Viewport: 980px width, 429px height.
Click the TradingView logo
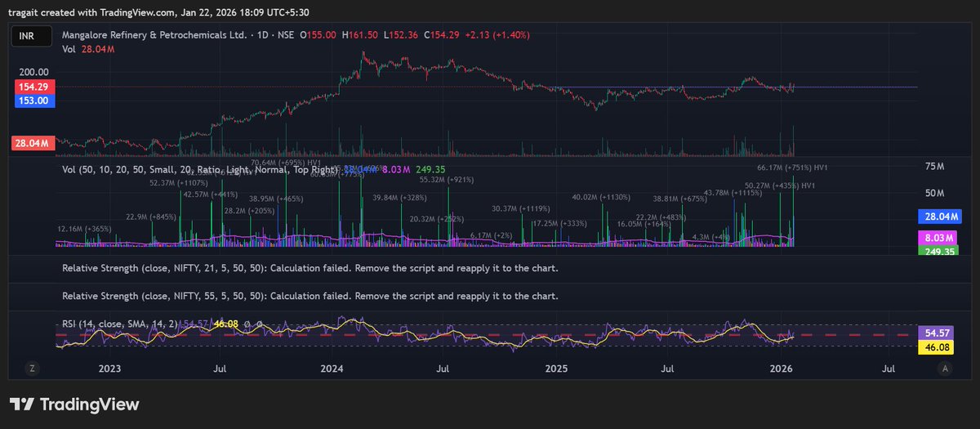point(74,404)
